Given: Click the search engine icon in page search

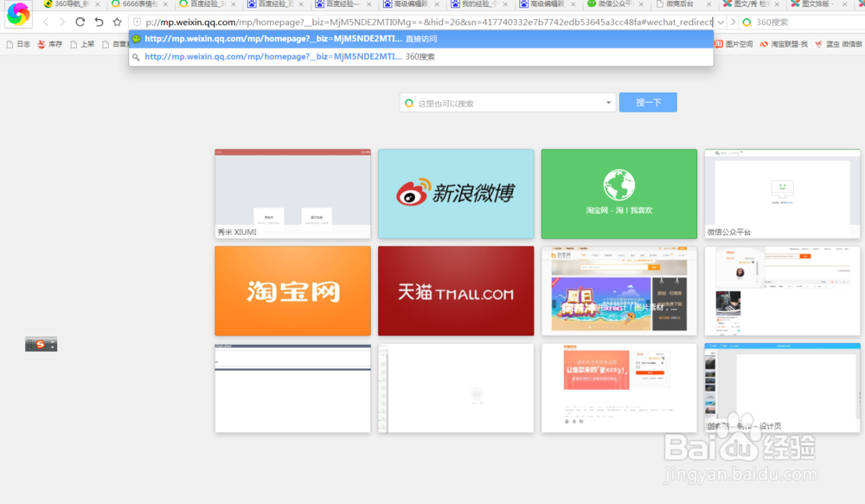Looking at the screenshot, I should [409, 103].
